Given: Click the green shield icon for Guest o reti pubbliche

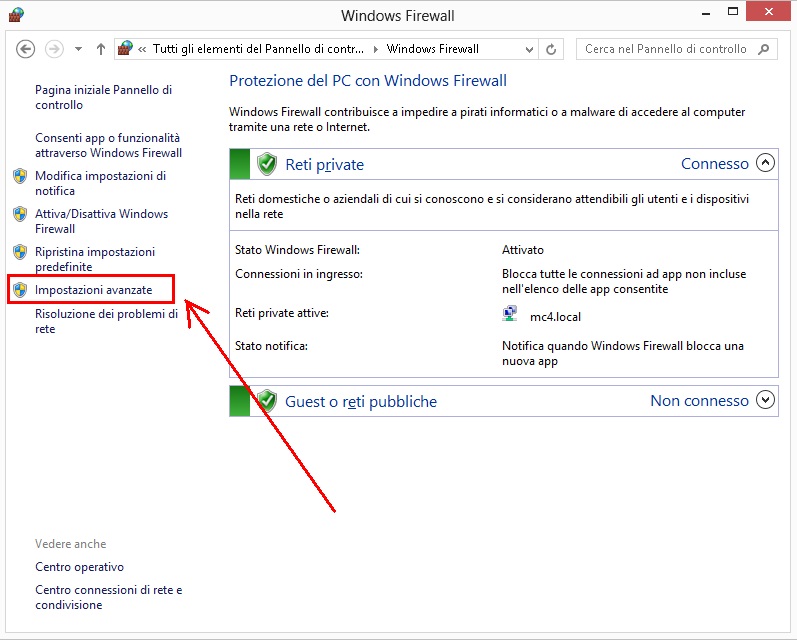Looking at the screenshot, I should point(266,401).
